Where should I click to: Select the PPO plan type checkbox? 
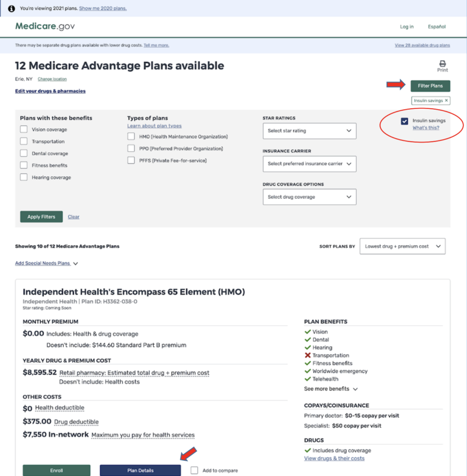(131, 148)
